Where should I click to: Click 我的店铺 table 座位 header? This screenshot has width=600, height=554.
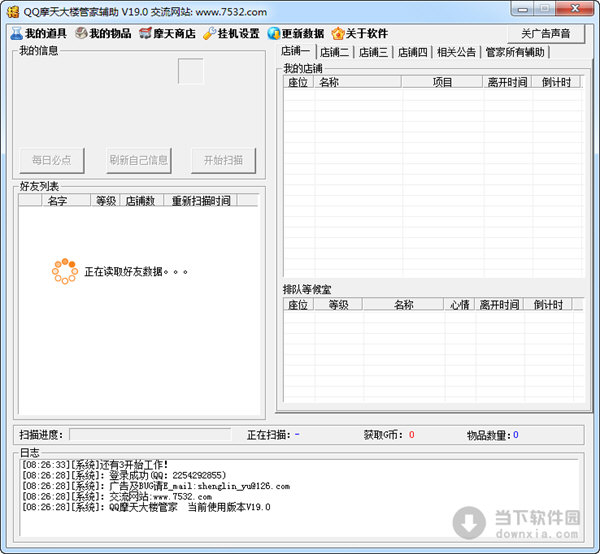(x=298, y=82)
